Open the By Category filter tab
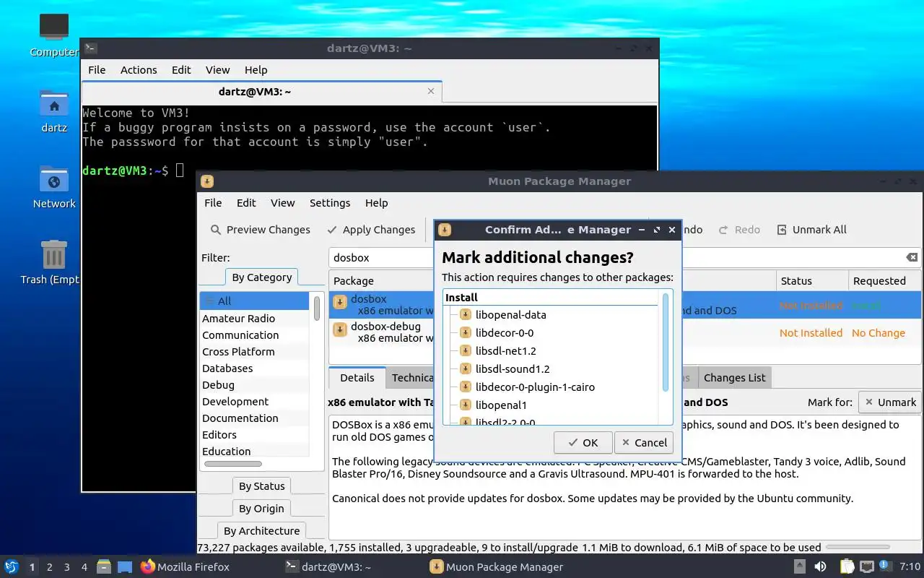Image resolution: width=924 pixels, height=578 pixels. point(261,277)
